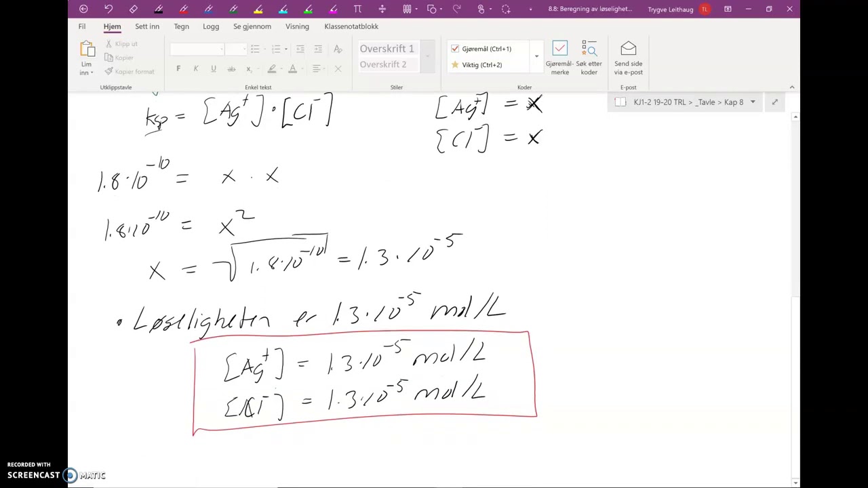Image resolution: width=868 pixels, height=488 pixels.
Task: Click the Insert Space tool
Action: [x=382, y=9]
